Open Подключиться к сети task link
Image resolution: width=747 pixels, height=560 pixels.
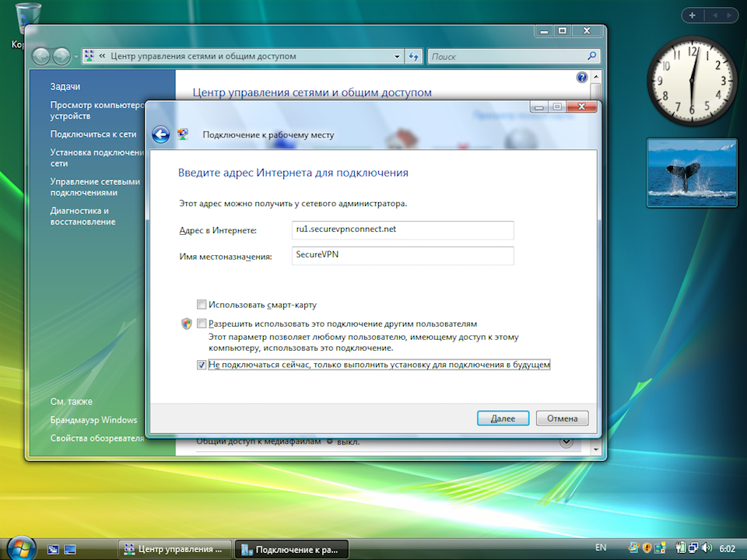pos(93,135)
